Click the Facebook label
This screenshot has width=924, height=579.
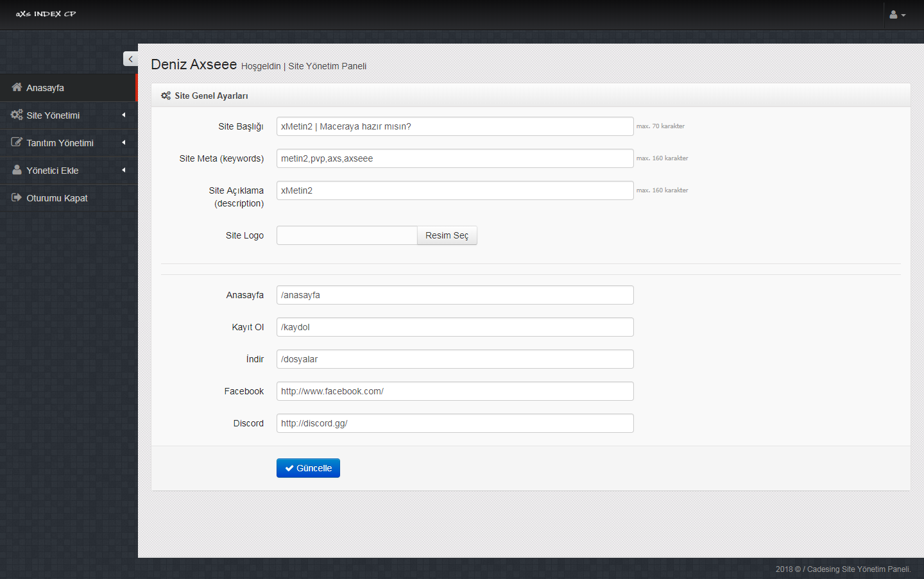[x=244, y=391]
